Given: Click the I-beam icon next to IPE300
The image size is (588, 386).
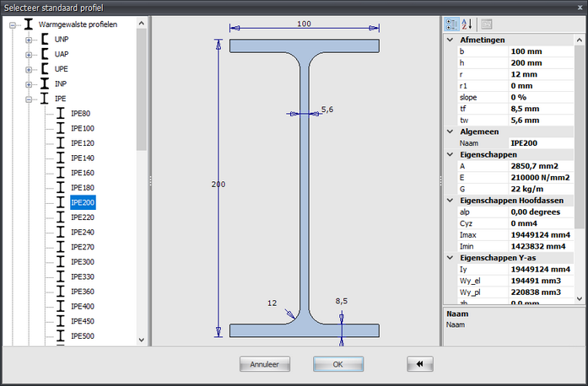Looking at the screenshot, I should 61,261.
